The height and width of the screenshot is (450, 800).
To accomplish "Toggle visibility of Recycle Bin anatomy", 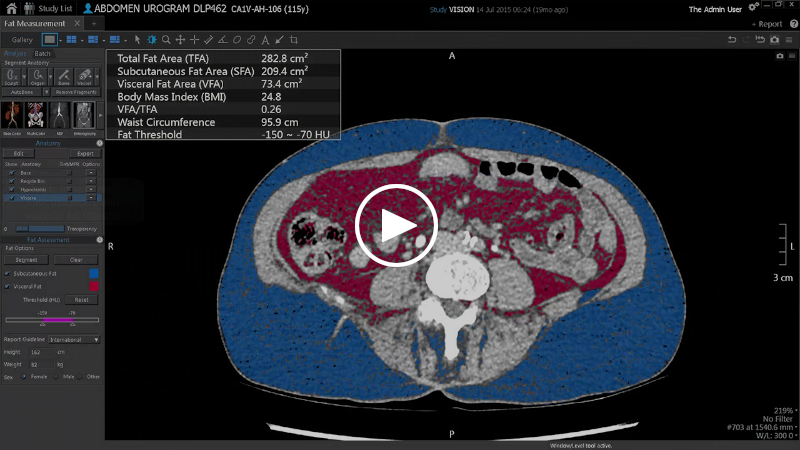I will 12,181.
